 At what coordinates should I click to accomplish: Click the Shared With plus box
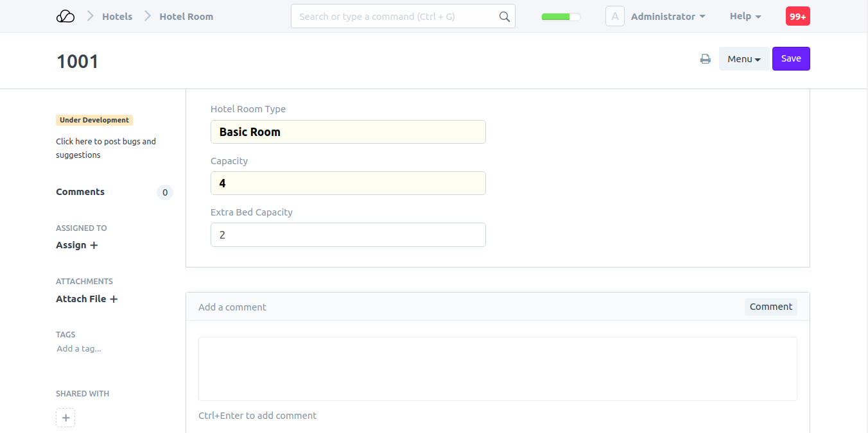click(x=65, y=418)
